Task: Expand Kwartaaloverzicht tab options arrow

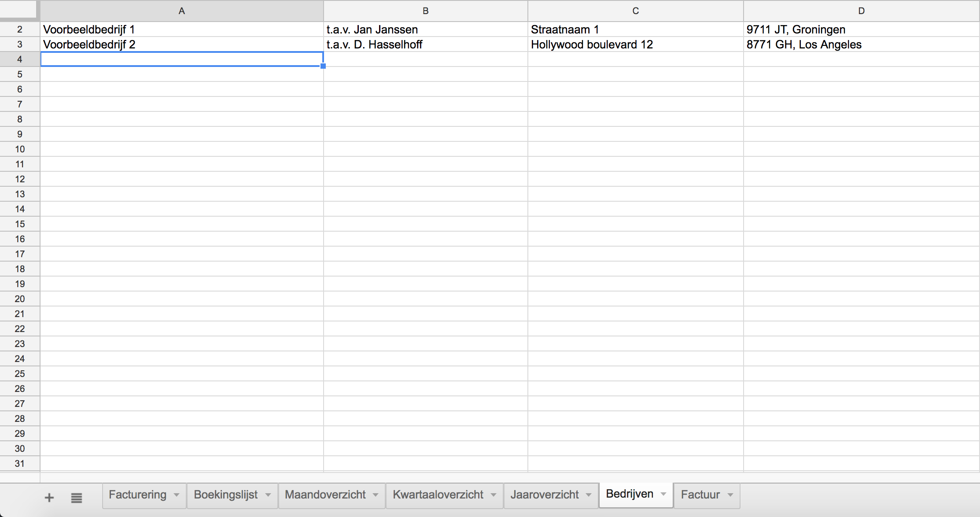Action: [x=494, y=495]
